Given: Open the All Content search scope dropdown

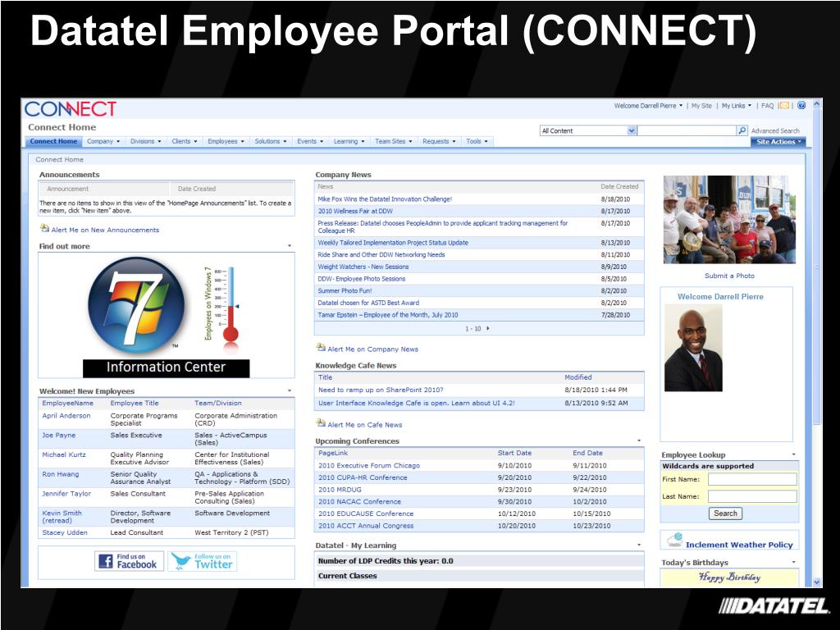Looking at the screenshot, I should tap(632, 130).
